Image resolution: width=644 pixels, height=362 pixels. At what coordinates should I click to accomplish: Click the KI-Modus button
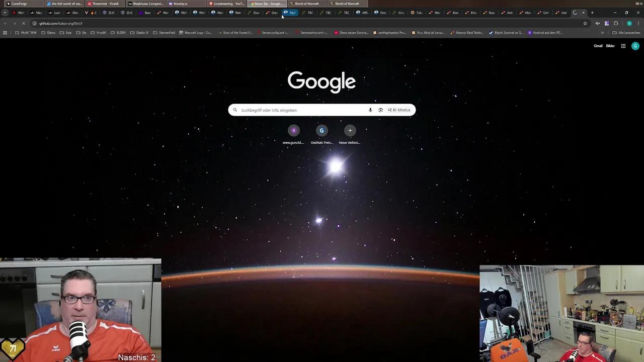[399, 110]
